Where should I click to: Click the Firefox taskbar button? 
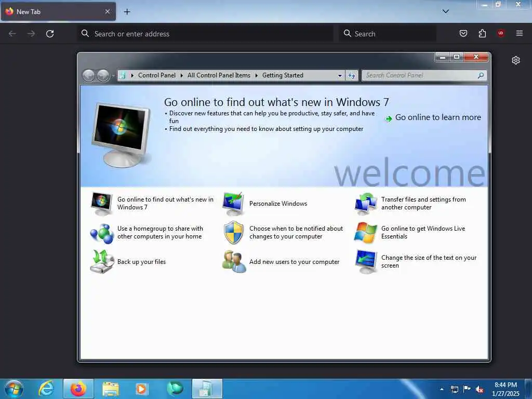tap(78, 389)
